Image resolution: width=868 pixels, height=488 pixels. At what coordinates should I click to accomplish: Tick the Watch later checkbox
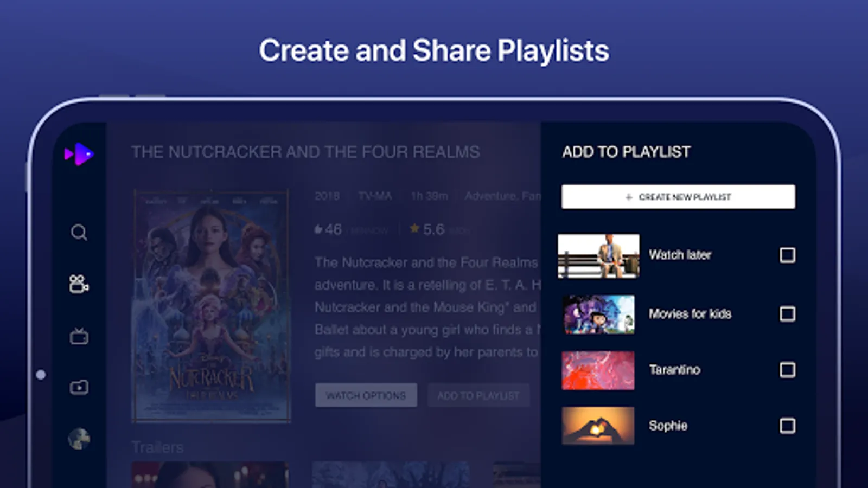(x=787, y=255)
